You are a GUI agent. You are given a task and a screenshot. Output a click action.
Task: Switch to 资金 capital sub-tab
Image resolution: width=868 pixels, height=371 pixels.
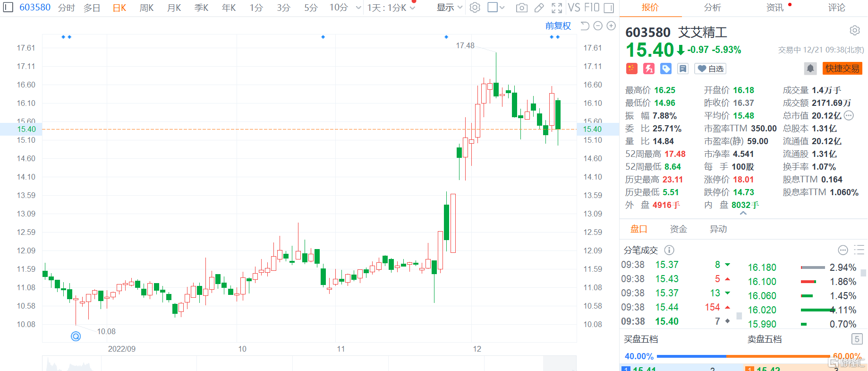[x=679, y=229]
